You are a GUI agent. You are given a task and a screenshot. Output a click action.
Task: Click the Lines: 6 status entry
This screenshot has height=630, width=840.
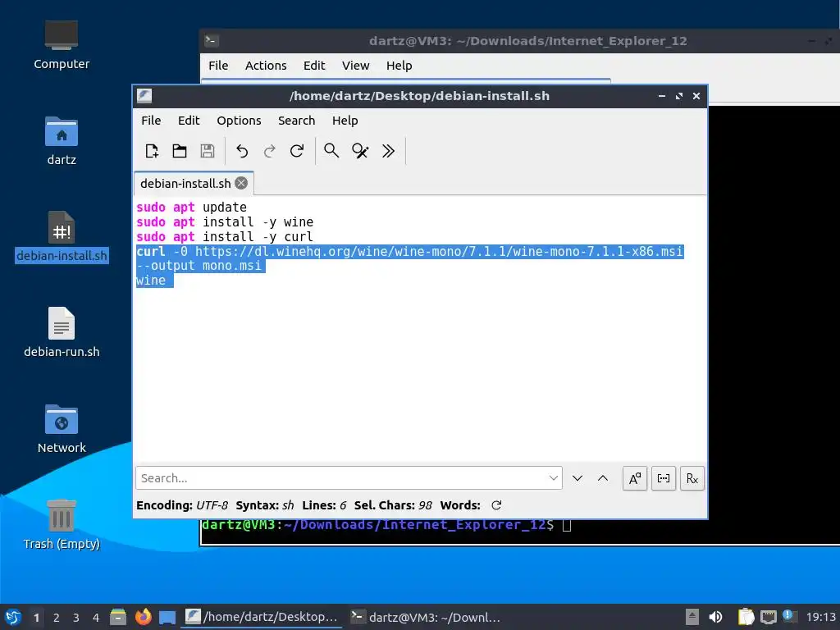(x=324, y=505)
